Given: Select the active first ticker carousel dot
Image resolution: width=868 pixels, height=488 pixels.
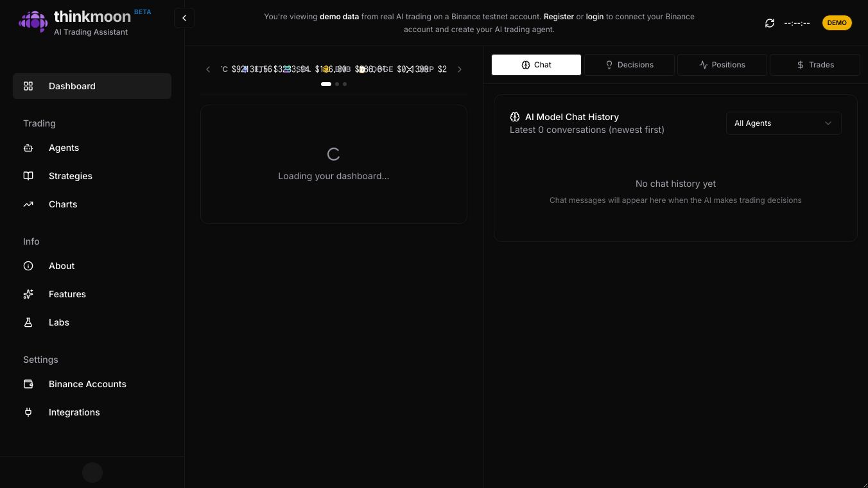Looking at the screenshot, I should click(x=326, y=84).
